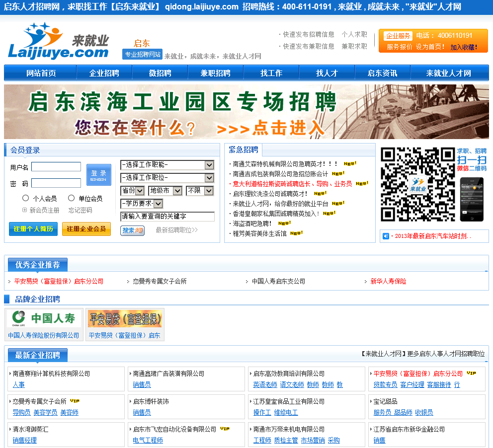Click the 人事 job link
Screen dimensions: 493x448
coord(18,384)
